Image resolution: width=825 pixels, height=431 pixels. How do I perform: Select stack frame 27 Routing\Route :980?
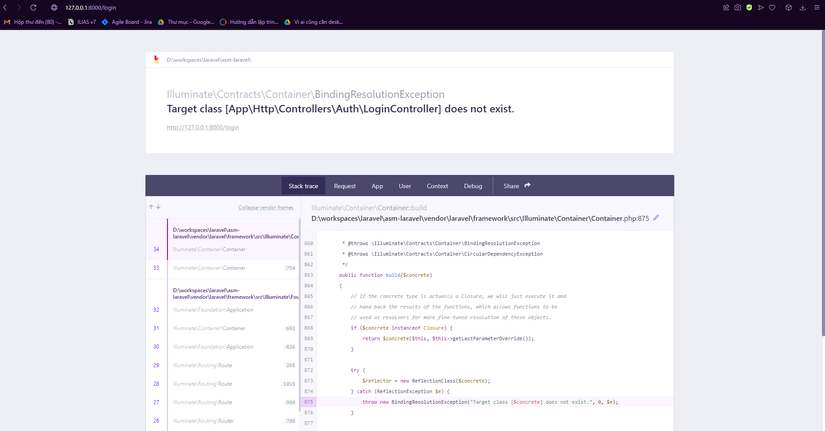pyautogui.click(x=223, y=402)
